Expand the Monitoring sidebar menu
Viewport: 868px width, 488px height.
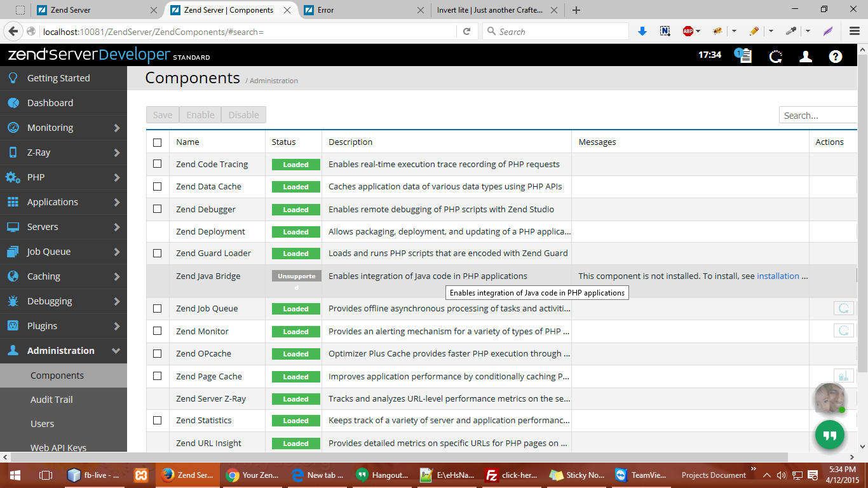click(64, 128)
